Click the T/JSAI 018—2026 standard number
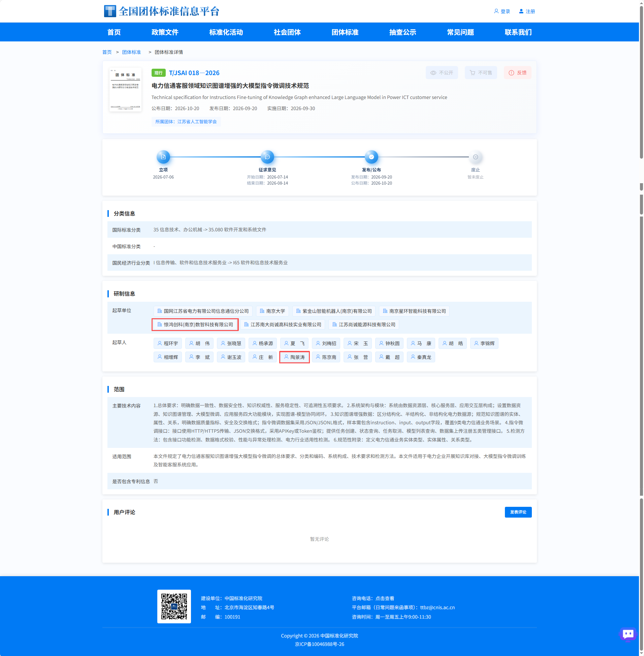This screenshot has height=656, width=644. [x=194, y=73]
